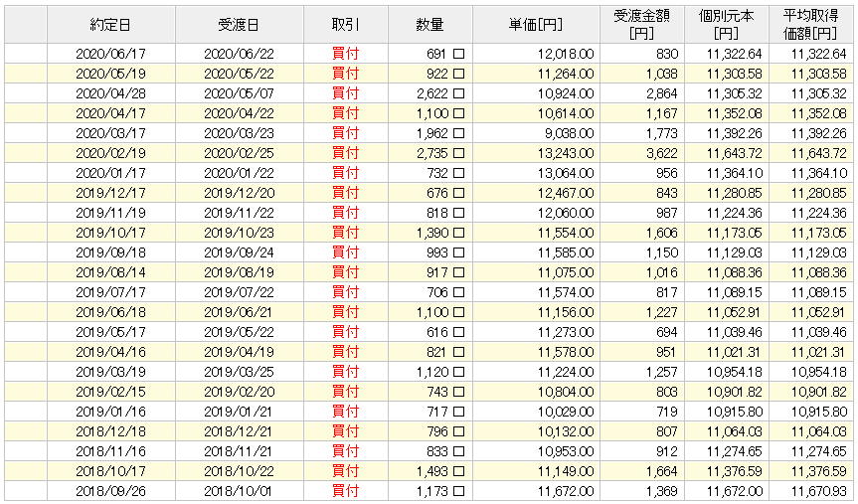
Task: Click unit price 13,064.00
Action: (566, 174)
